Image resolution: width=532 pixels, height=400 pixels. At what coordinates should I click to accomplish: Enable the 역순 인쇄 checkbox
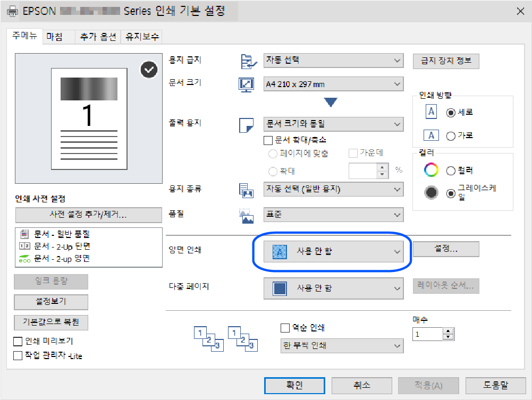tap(285, 328)
